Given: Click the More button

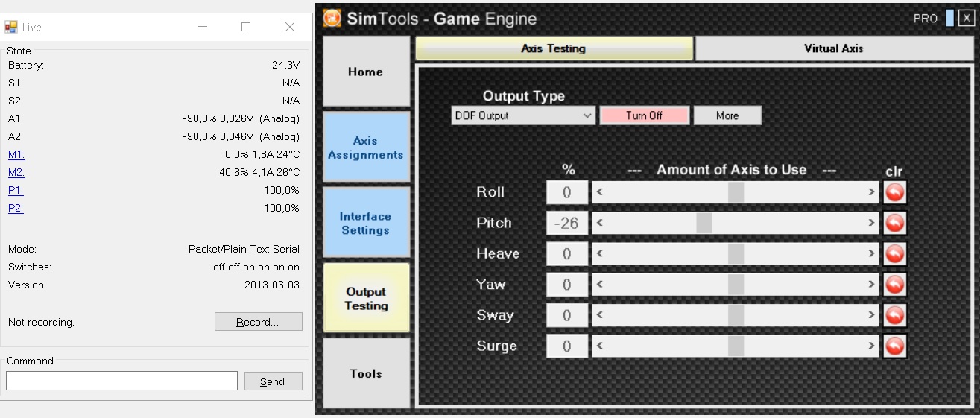Looking at the screenshot, I should click(727, 115).
